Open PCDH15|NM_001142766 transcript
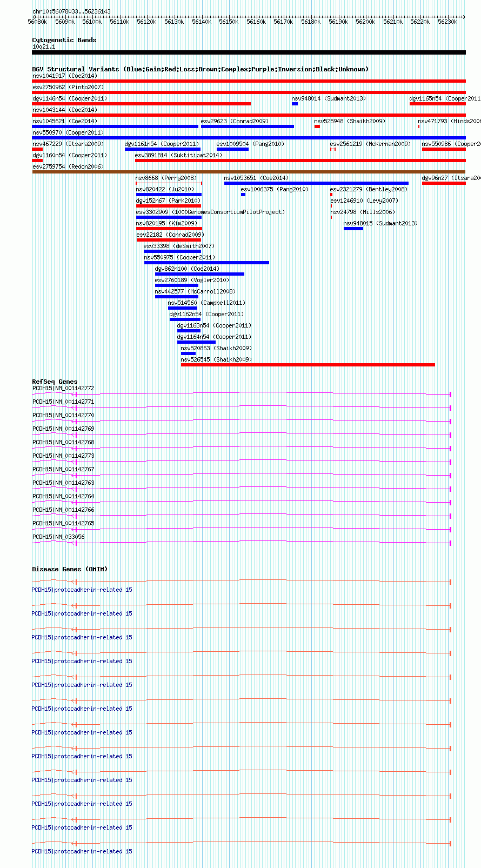The image size is (481, 868). click(x=63, y=510)
